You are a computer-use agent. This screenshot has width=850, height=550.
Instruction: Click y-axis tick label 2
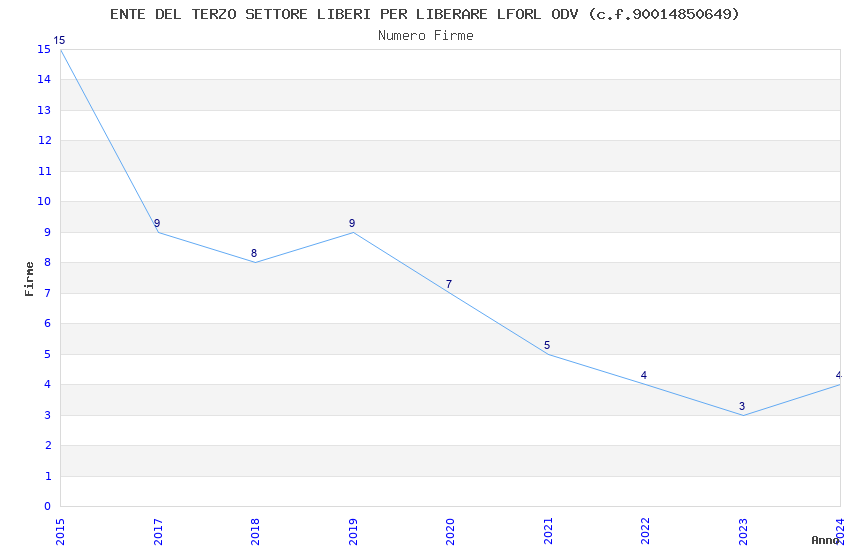[48, 445]
